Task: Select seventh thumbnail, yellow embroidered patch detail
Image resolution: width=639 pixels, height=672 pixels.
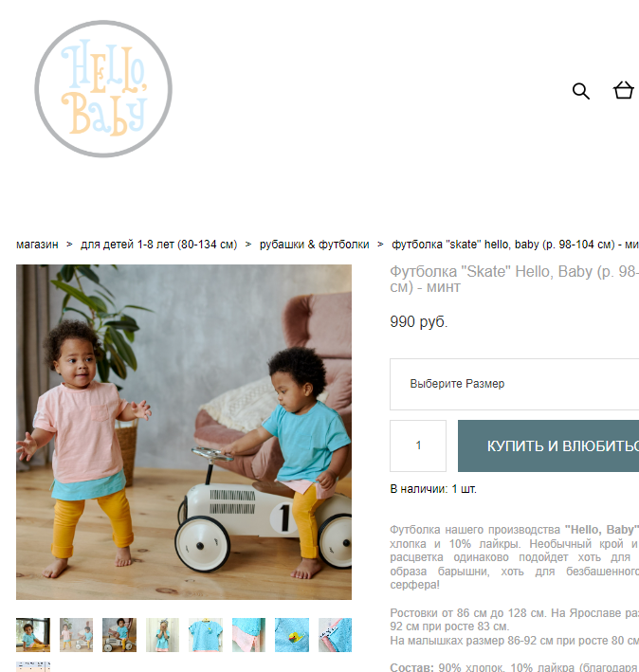Action: coord(292,635)
